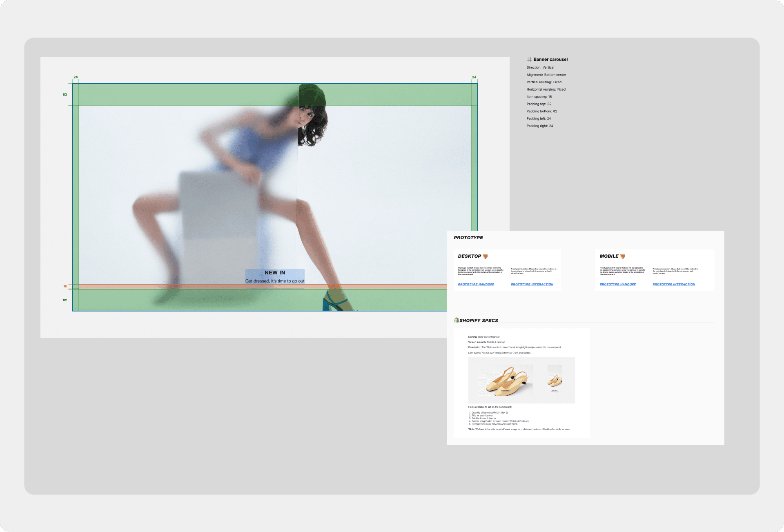784x532 pixels.
Task: Click the desktop shoe banner preview thumbnail
Action: click(x=506, y=381)
